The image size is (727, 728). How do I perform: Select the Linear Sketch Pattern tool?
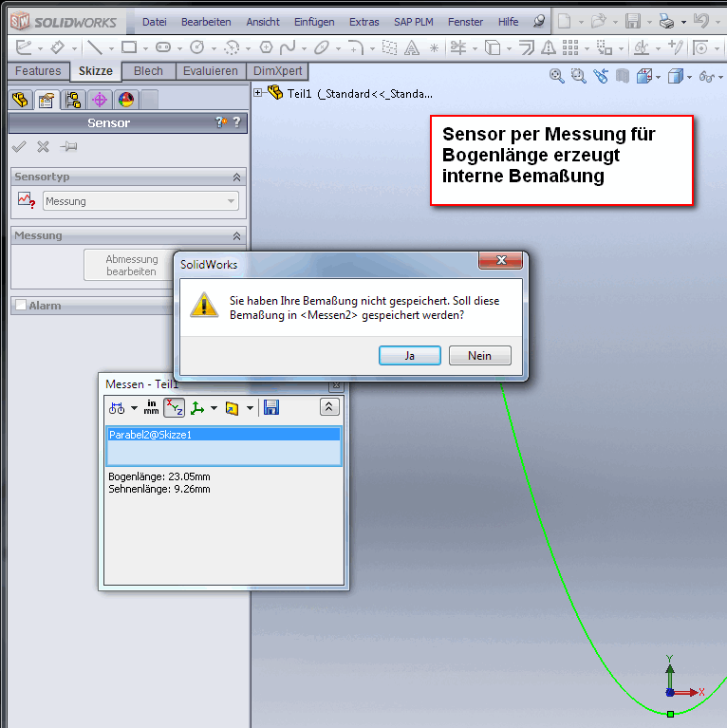click(x=570, y=47)
